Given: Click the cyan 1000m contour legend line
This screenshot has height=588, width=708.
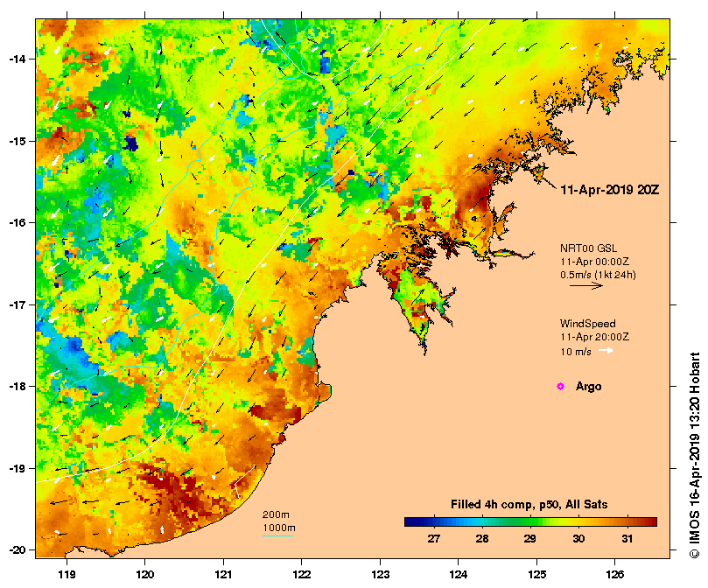Looking at the screenshot, I should tap(278, 536).
